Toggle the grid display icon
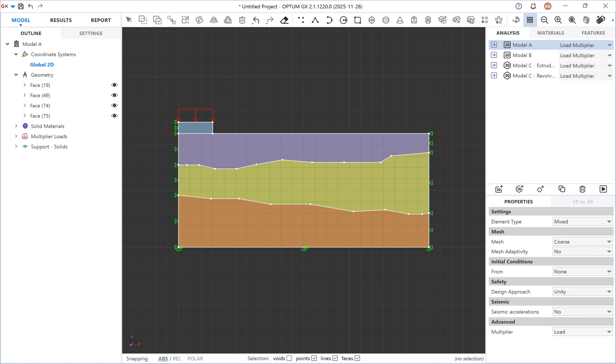616x364 pixels. click(x=530, y=20)
